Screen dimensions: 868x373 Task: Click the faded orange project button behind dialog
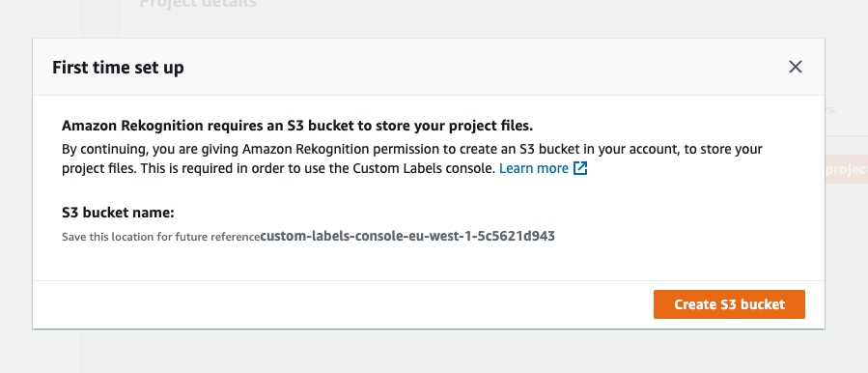coord(846,170)
